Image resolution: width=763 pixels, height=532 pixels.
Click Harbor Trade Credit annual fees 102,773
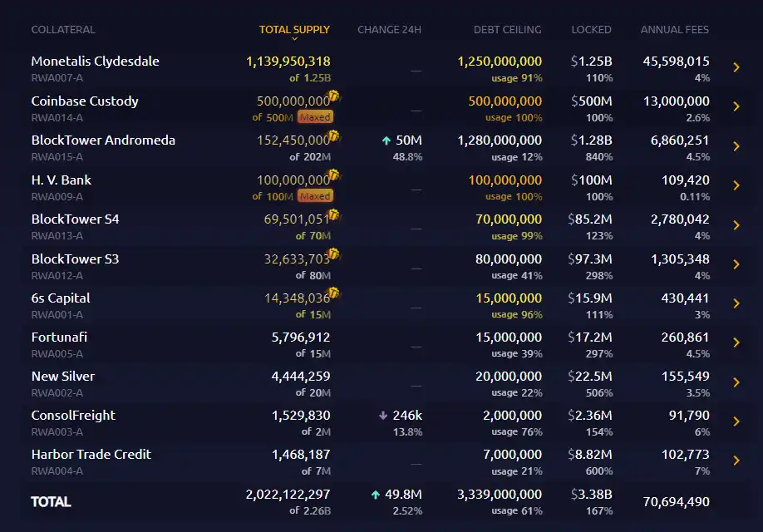(685, 455)
